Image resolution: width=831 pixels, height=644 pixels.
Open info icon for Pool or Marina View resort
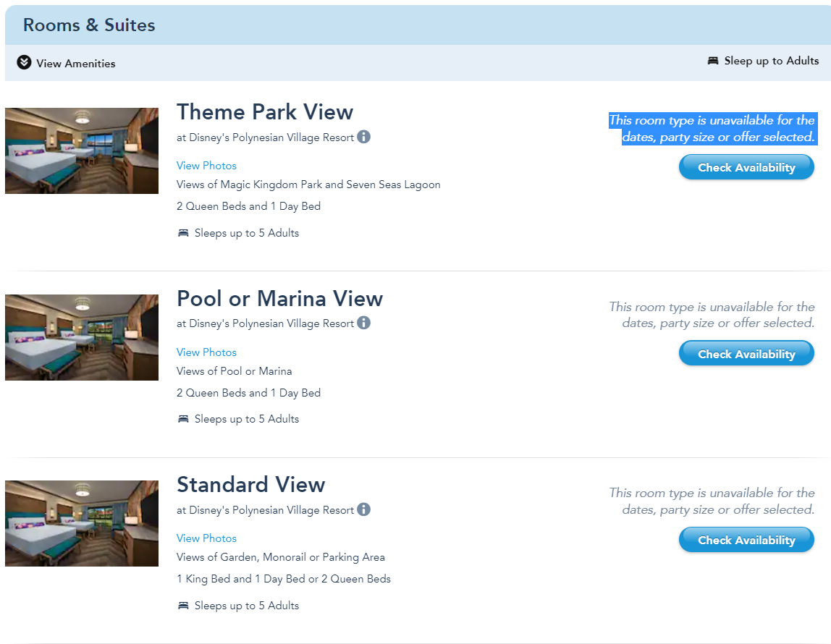click(363, 323)
